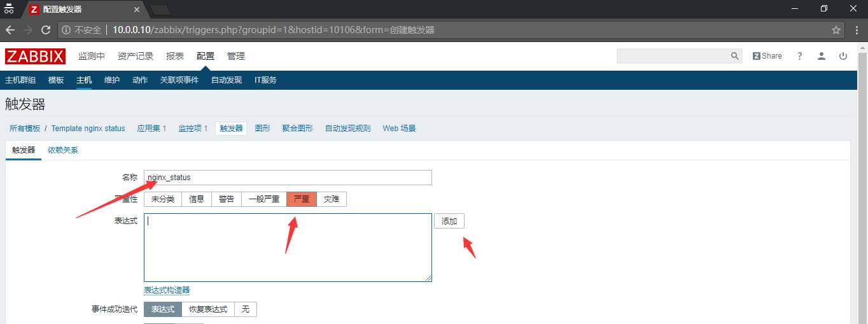Open a new browser tab
This screenshot has height=324, width=868.
[x=160, y=10]
